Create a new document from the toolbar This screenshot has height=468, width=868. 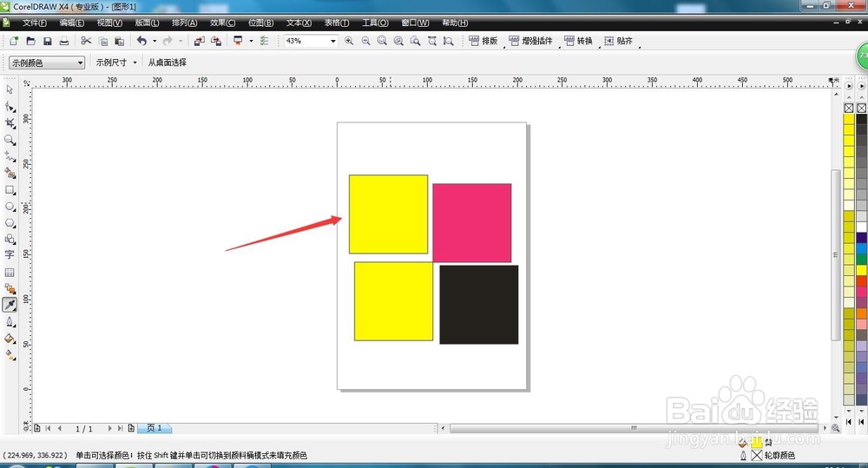(15, 41)
